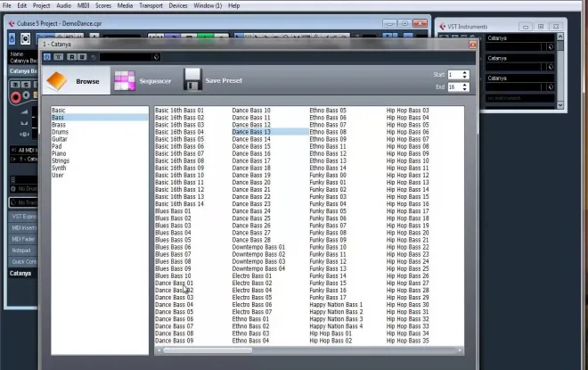Select preset Ethno Bass 08

[328, 132]
